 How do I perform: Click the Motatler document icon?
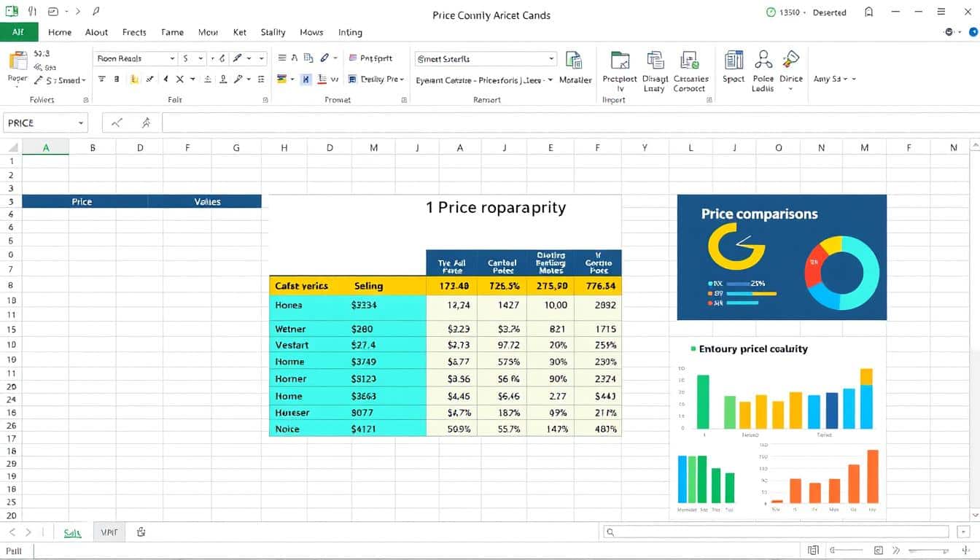coord(575,61)
